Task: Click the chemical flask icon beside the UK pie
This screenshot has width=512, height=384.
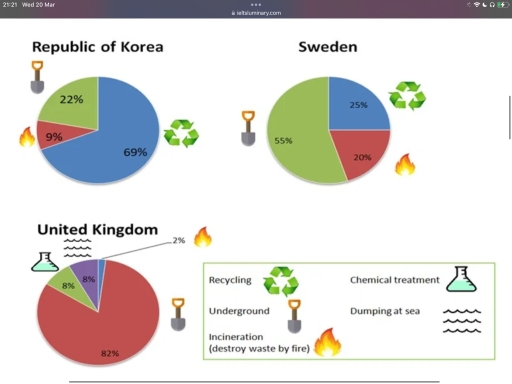Action: click(45, 262)
